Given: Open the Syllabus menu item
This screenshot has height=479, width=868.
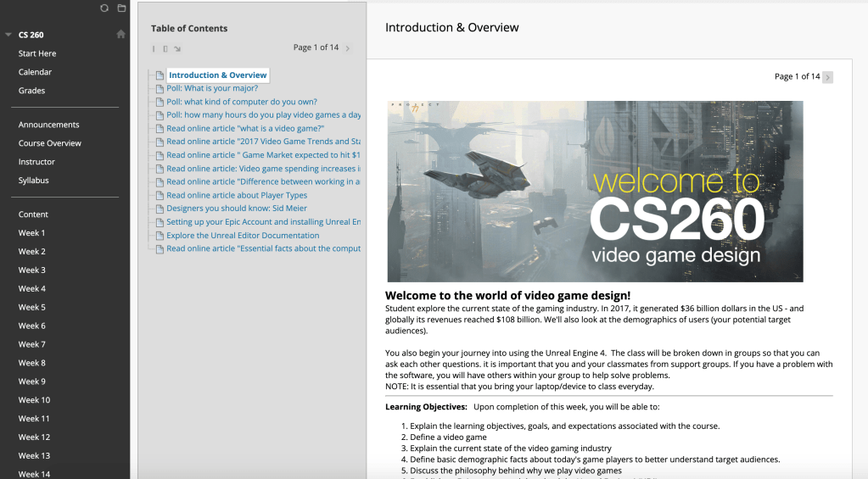Looking at the screenshot, I should point(34,181).
